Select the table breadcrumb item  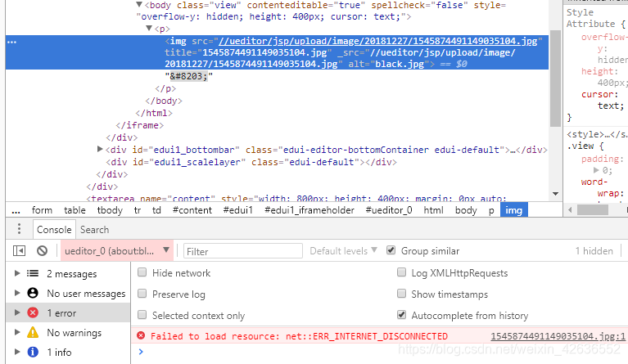tap(75, 210)
